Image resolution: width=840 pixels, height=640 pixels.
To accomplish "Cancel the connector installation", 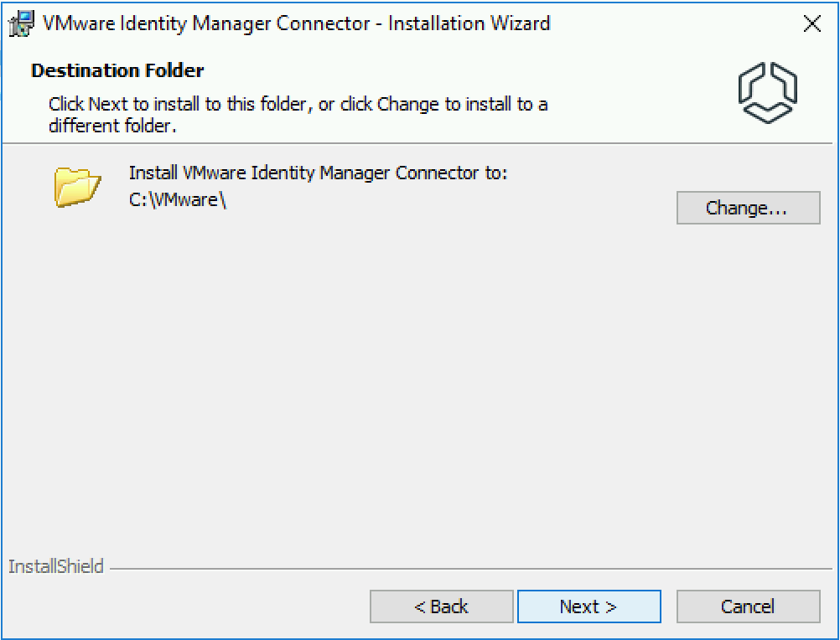I will point(748,606).
